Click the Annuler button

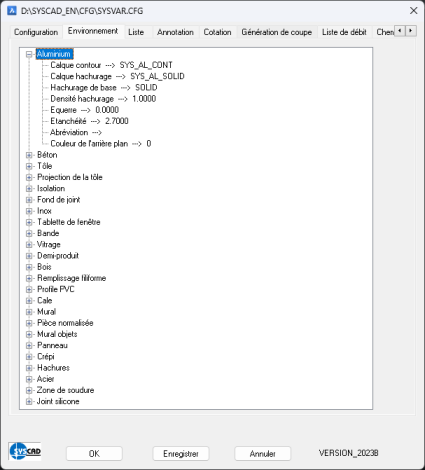(x=262, y=454)
